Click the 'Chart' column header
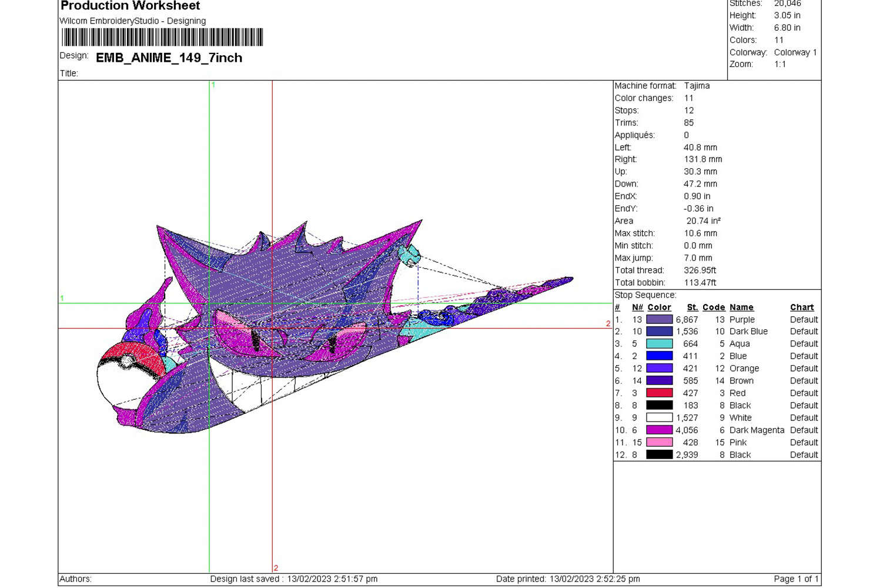Viewport: 883px width, 588px height. (802, 308)
